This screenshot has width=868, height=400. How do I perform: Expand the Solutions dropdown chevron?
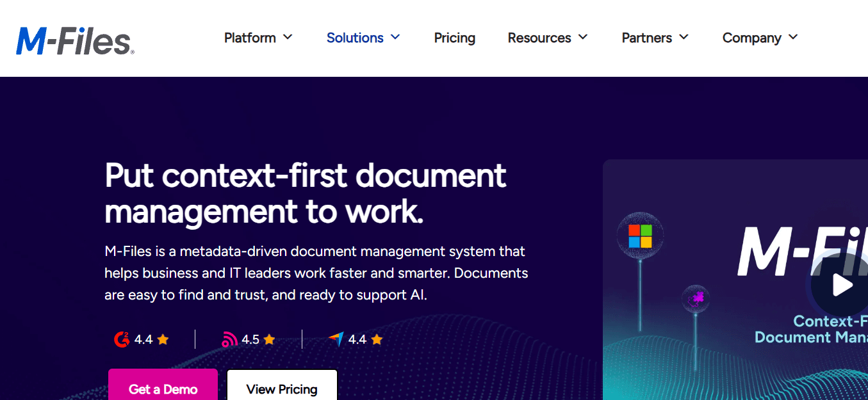point(395,37)
